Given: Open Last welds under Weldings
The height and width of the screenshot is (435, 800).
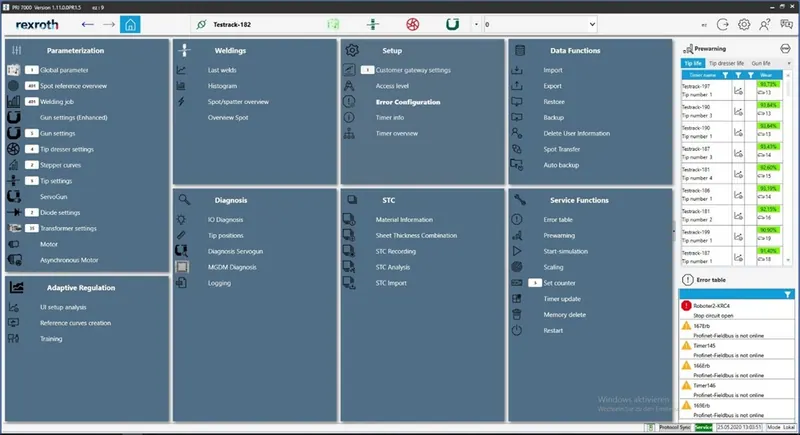Looking at the screenshot, I should (222, 70).
